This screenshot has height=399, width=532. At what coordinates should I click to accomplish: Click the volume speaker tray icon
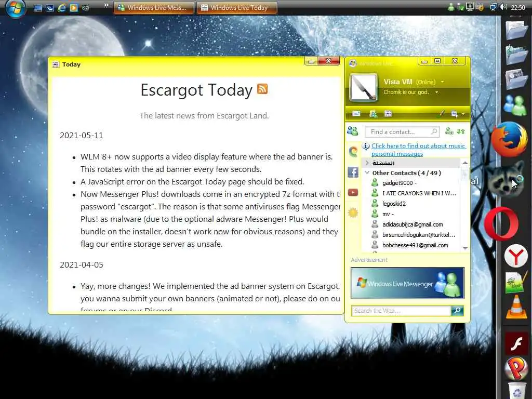[503, 7]
